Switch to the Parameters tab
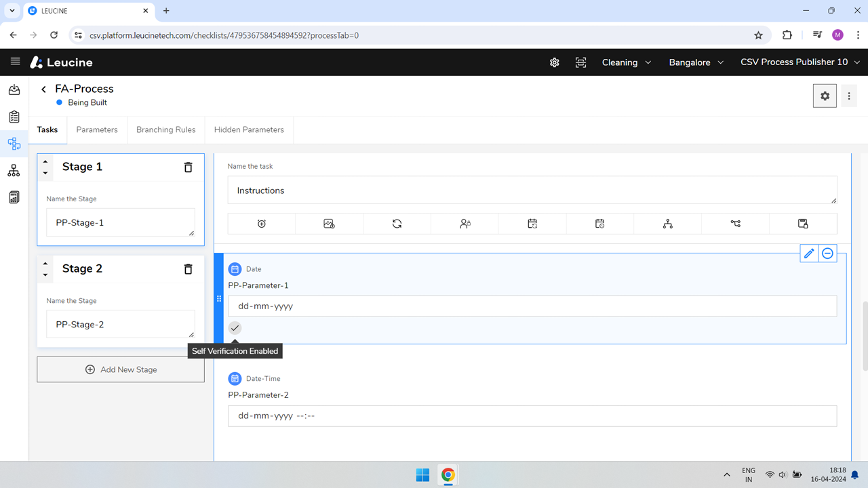The height and width of the screenshot is (488, 868). [x=97, y=129]
